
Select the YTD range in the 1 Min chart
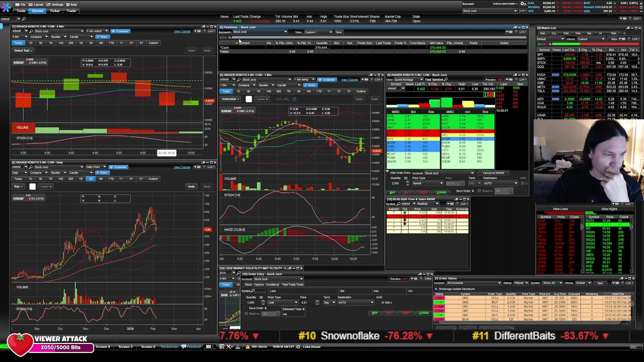click(318, 91)
